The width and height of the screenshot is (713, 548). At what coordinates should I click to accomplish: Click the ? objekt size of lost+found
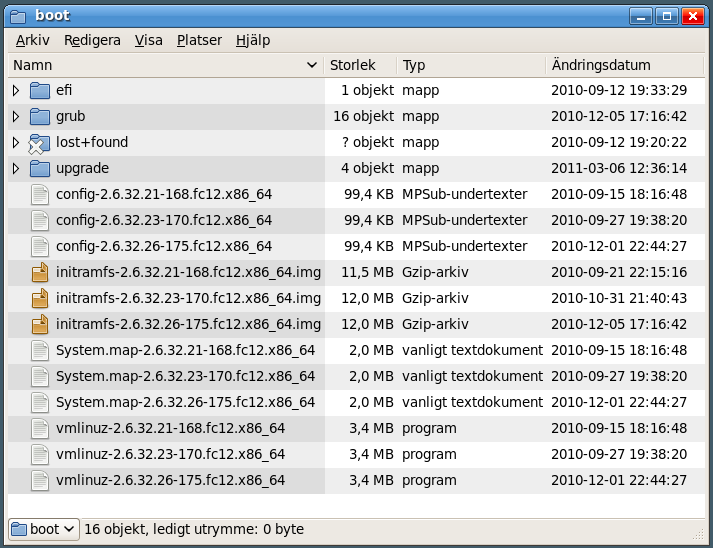coord(367,142)
